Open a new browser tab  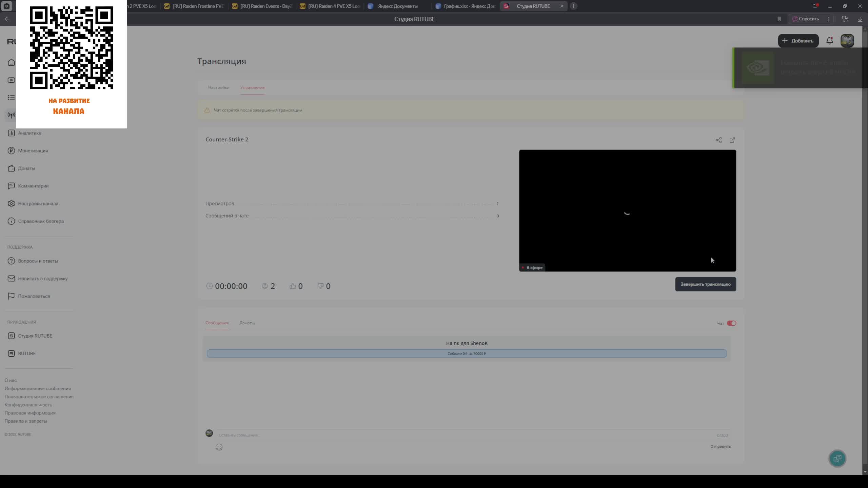point(574,6)
